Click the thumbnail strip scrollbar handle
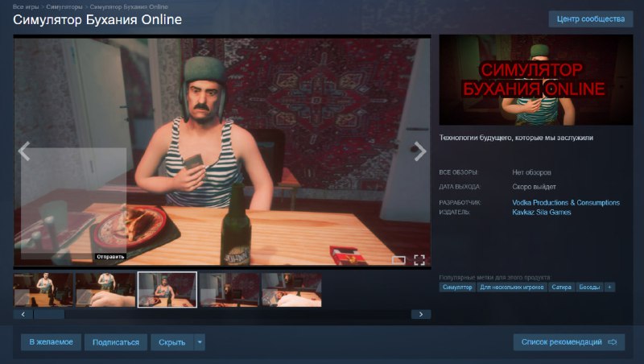The height and width of the screenshot is (364, 644). tap(49, 314)
